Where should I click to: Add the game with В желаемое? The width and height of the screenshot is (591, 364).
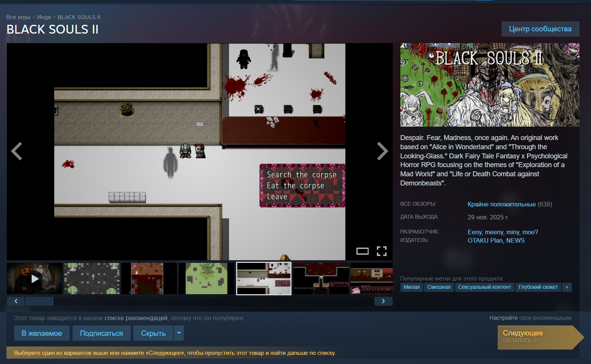(x=42, y=333)
